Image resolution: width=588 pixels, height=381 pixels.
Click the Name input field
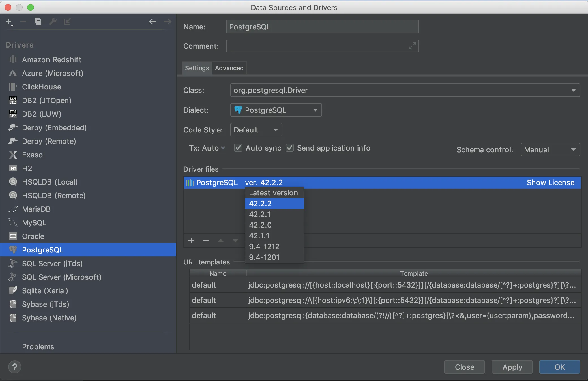[x=322, y=27]
